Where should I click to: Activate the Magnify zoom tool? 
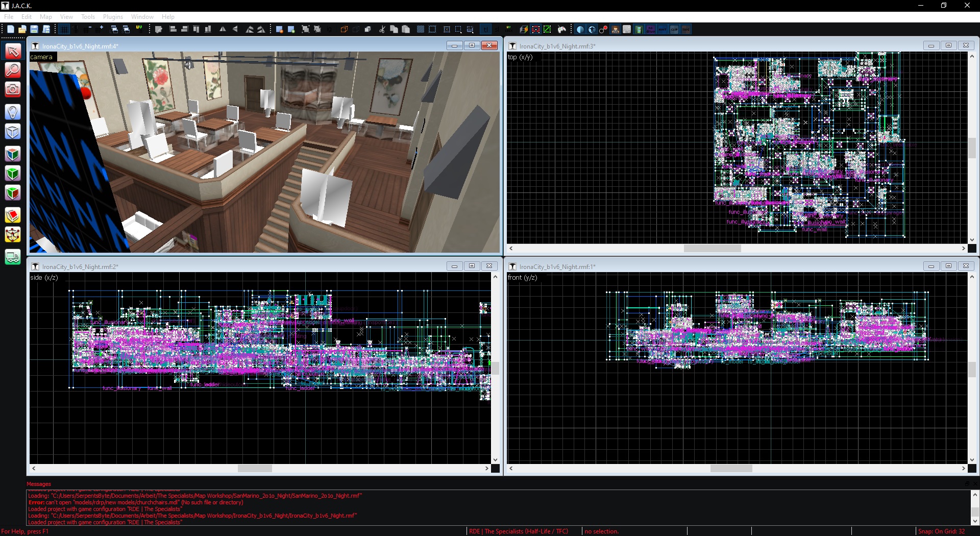tap(13, 70)
